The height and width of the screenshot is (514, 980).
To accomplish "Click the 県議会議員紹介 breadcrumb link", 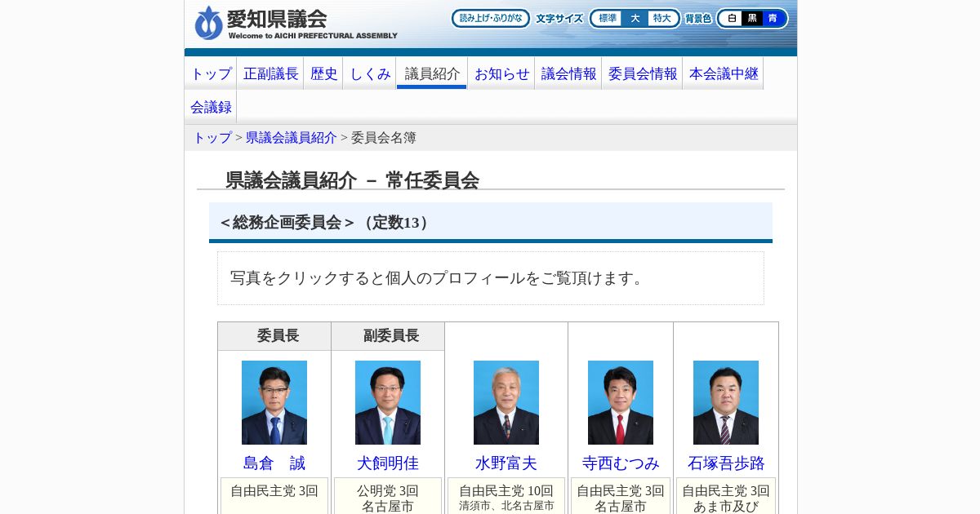I will pos(291,138).
